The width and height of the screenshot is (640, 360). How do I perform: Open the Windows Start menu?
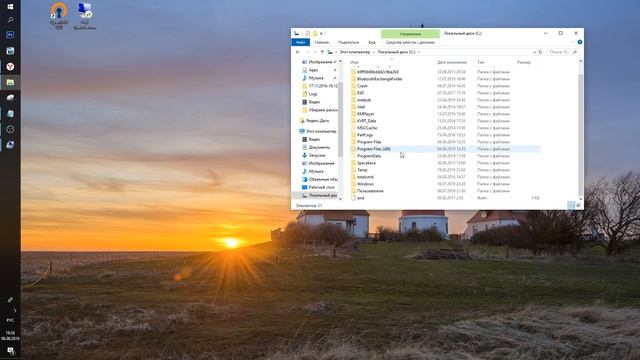[10, 7]
